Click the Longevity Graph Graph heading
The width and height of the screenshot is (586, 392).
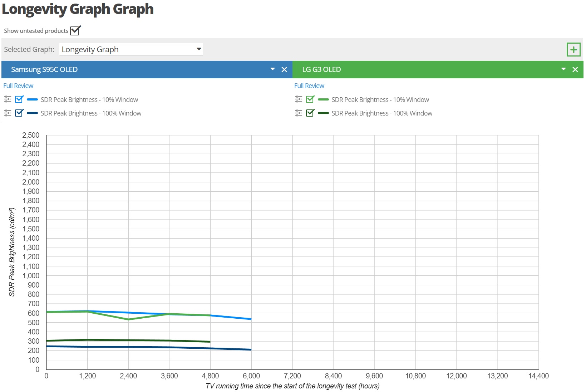[x=78, y=9]
